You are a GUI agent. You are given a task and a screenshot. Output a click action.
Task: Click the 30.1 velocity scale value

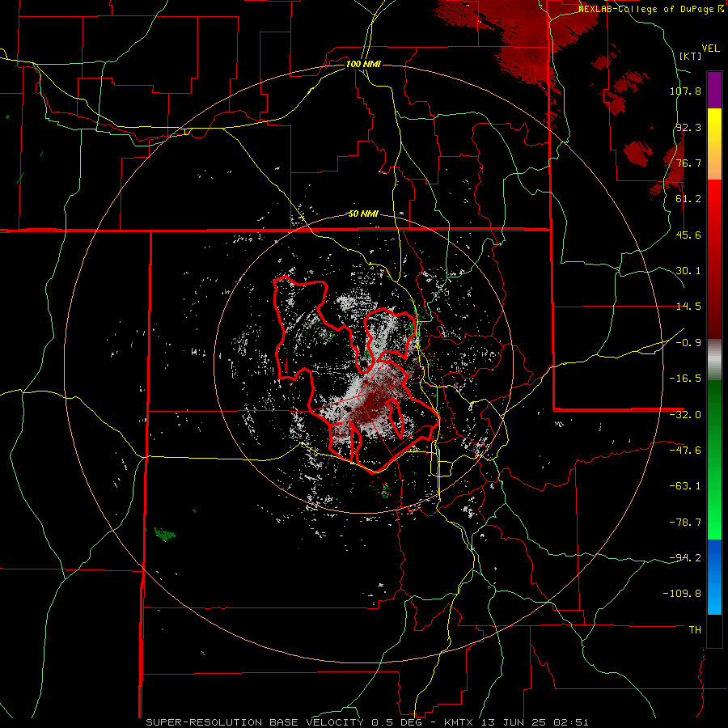click(x=688, y=271)
